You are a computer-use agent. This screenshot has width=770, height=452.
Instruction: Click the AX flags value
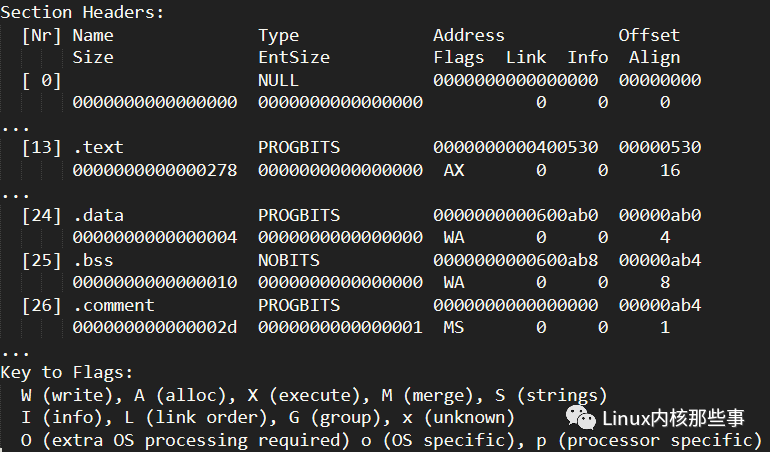click(454, 170)
